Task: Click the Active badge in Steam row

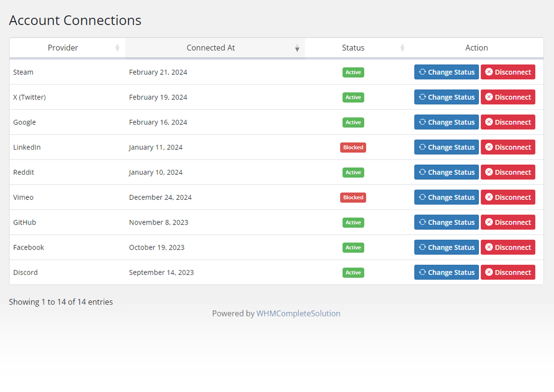Action: pyautogui.click(x=353, y=72)
